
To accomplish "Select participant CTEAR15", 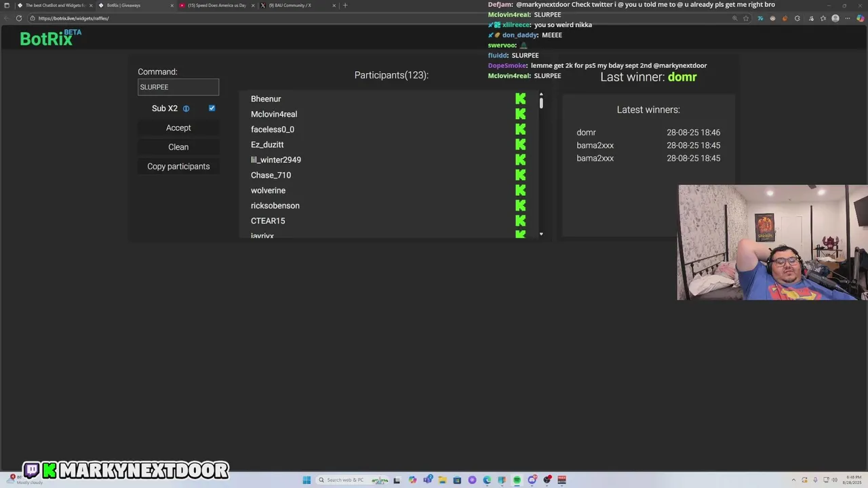I will click(268, 221).
